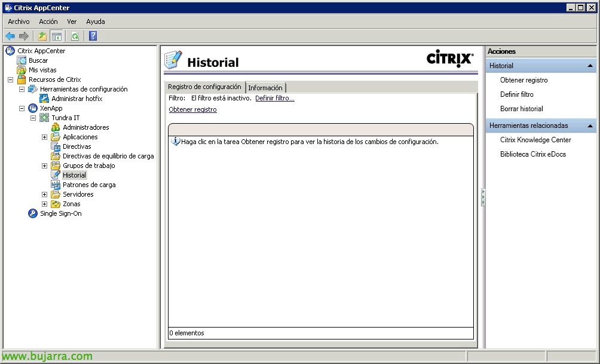Image resolution: width=600 pixels, height=364 pixels.
Task: Click the Administrar hotfix icon
Action: (x=44, y=99)
